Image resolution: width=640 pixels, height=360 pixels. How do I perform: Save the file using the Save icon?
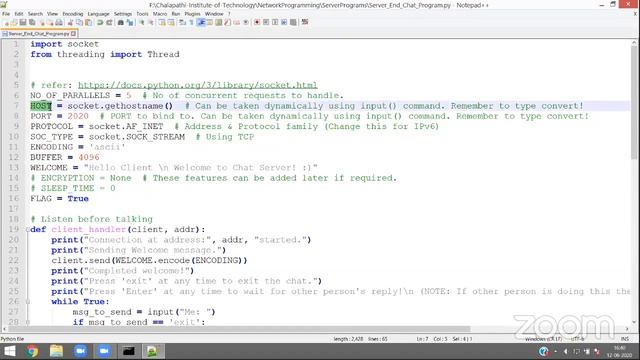[x=23, y=22]
